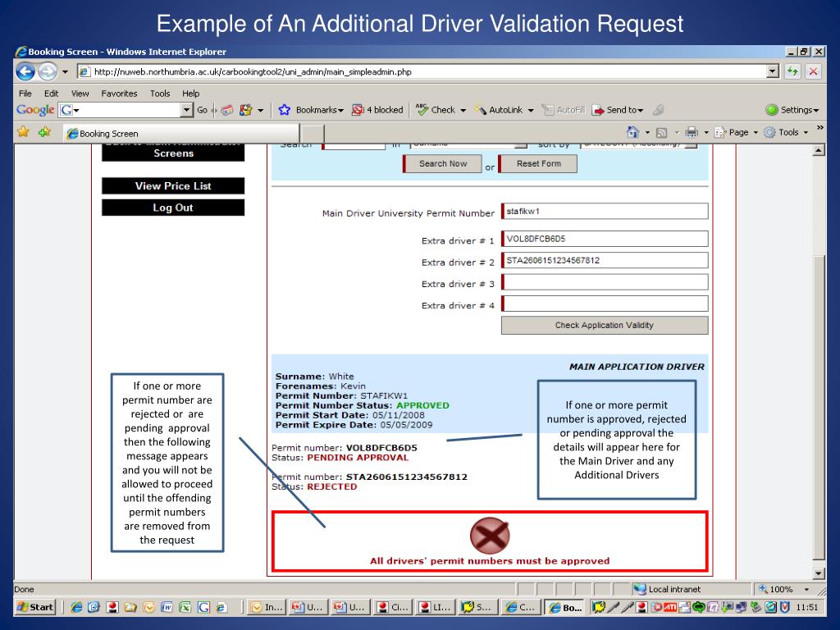Click the 'PENDING APPROVAL' status text
The width and height of the screenshot is (840, 630).
(358, 458)
